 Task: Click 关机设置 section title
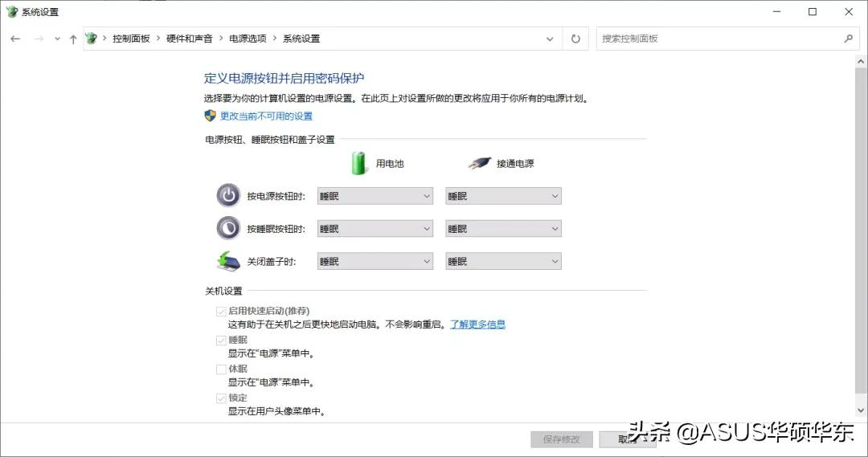[x=223, y=291]
